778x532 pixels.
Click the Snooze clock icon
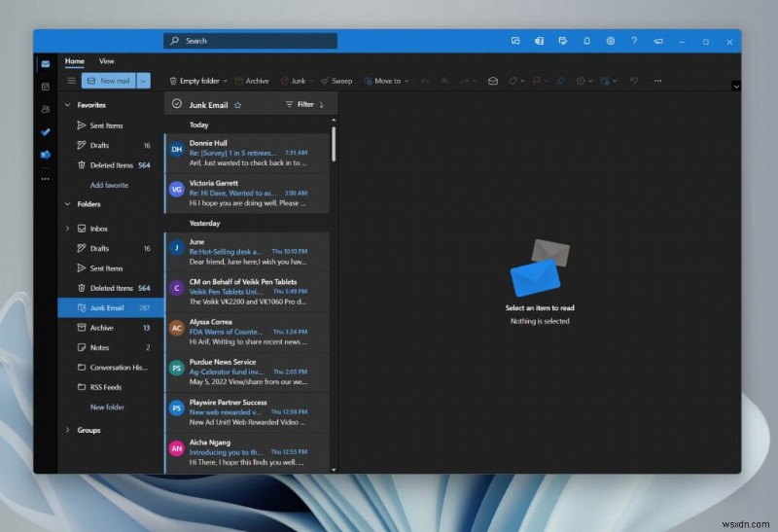(581, 81)
